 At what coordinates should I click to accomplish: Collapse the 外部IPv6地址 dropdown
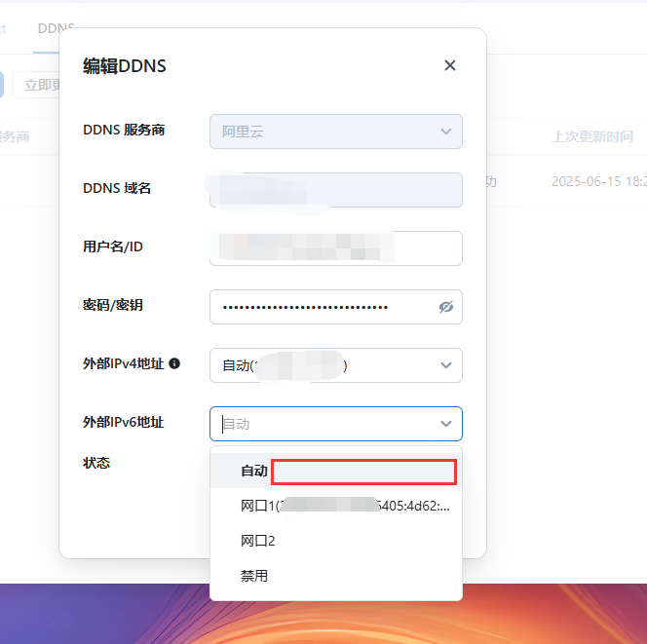[x=336, y=424]
